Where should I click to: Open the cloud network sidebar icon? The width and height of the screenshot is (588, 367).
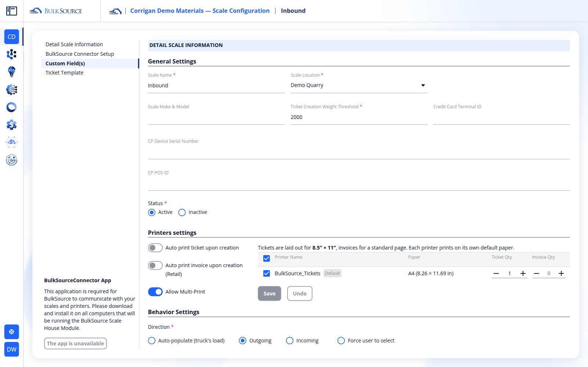[x=12, y=142]
